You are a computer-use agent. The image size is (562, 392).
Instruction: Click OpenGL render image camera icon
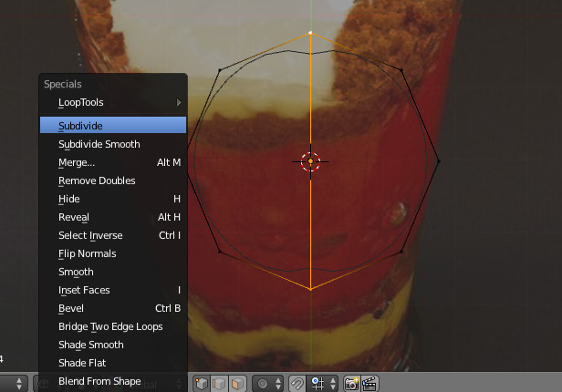(351, 384)
